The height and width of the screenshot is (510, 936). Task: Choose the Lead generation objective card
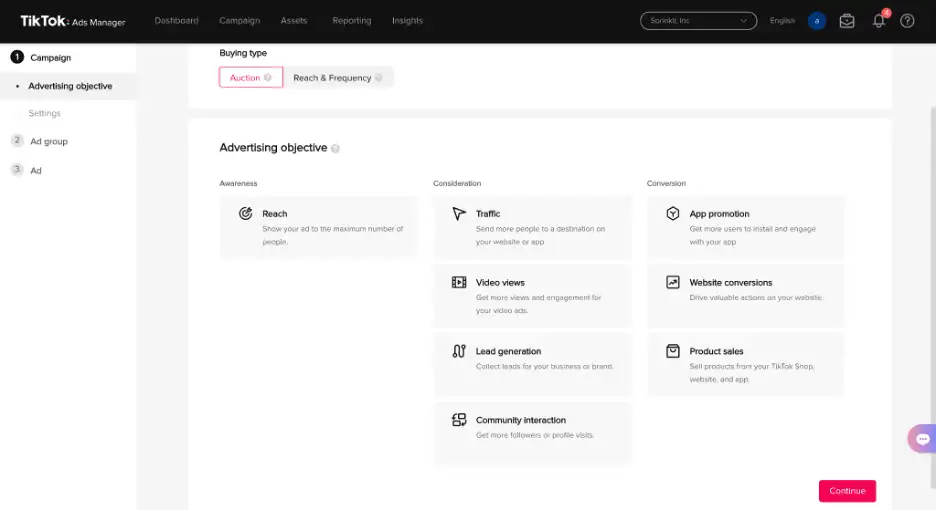point(532,364)
